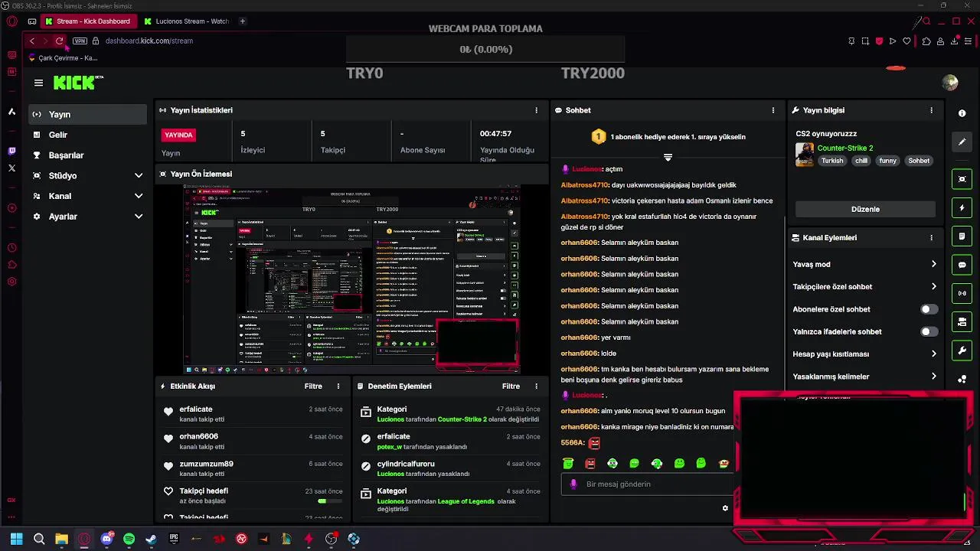Open browser extensions puzzle icon
This screenshot has height=551, width=980.
pyautogui.click(x=926, y=41)
